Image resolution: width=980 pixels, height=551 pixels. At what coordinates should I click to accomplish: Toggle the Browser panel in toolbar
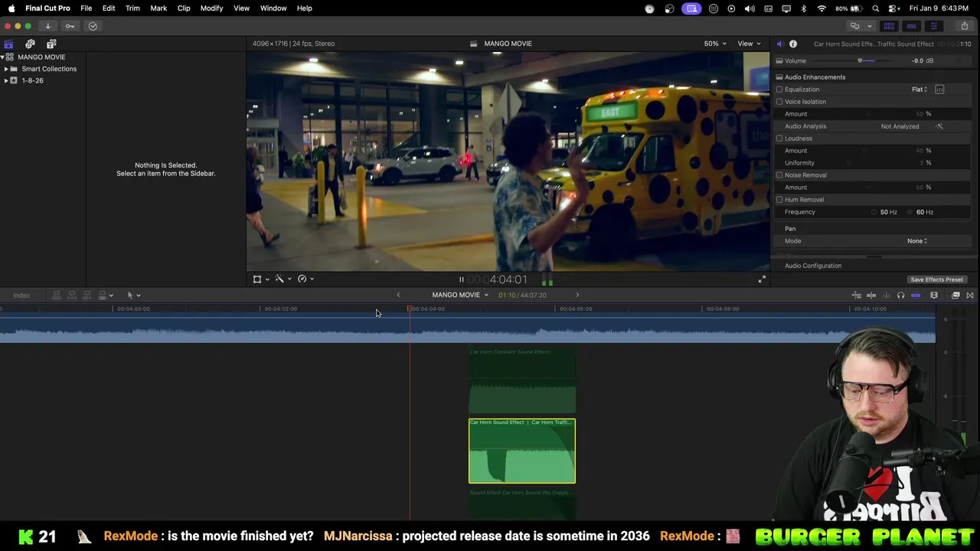[x=889, y=26]
